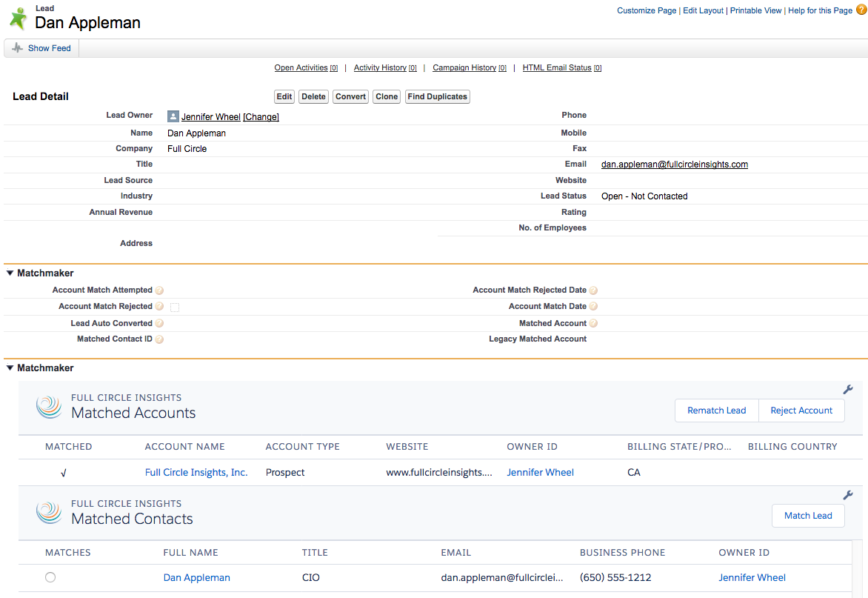Open the help question mark icon
Image resolution: width=868 pixels, height=598 pixels.
(x=861, y=10)
